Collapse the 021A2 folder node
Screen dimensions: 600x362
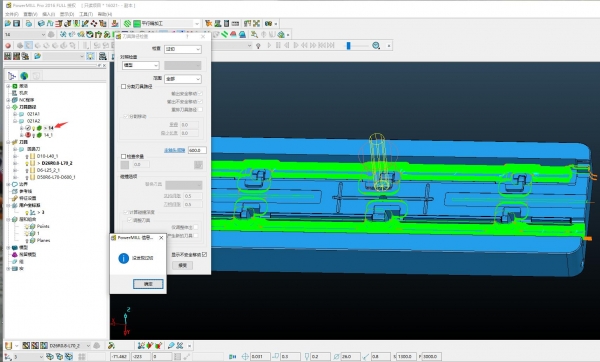click(x=15, y=121)
